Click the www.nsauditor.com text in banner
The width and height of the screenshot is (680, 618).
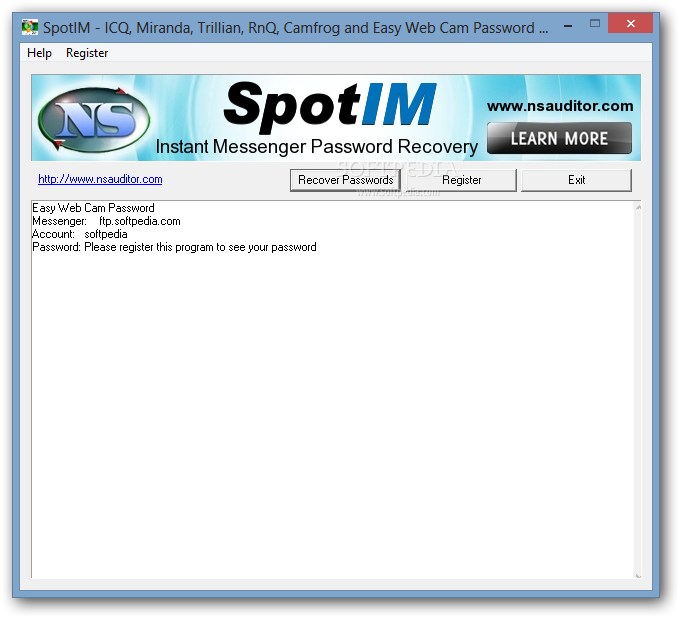pyautogui.click(x=560, y=106)
